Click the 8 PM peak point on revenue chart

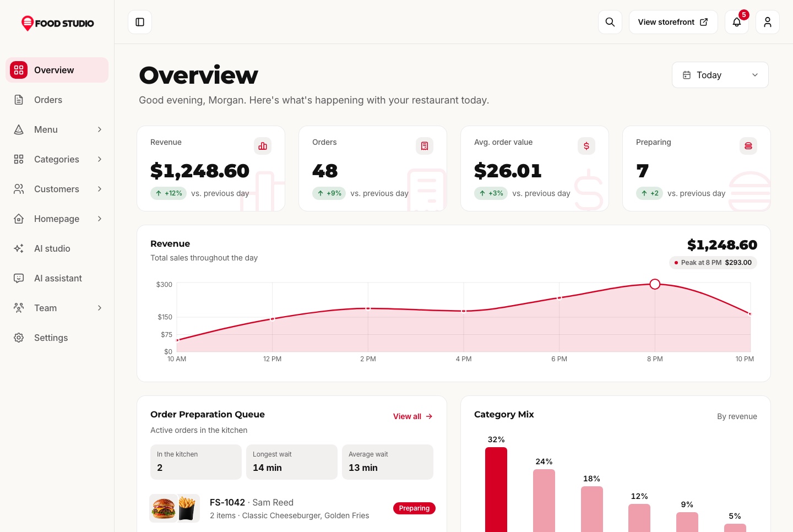click(x=655, y=284)
